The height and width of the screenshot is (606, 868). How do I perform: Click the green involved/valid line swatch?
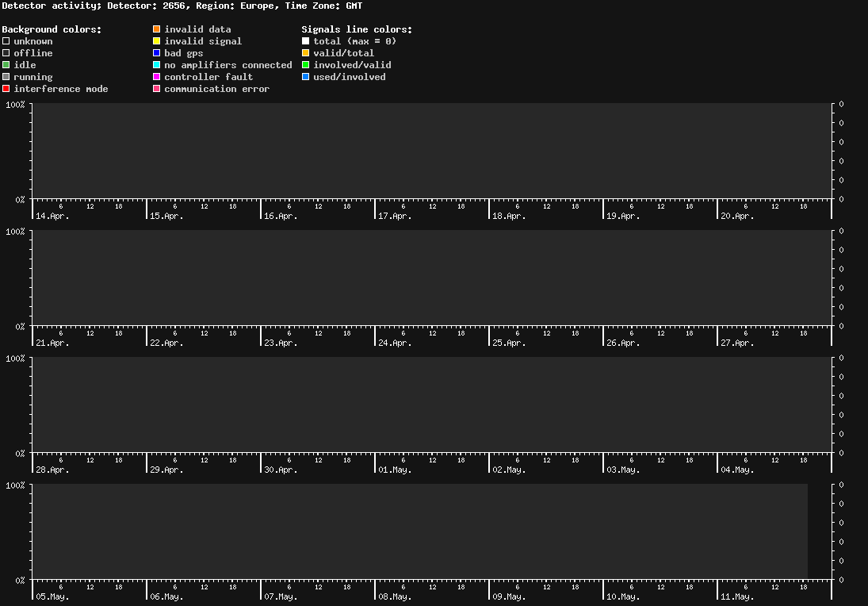point(305,65)
